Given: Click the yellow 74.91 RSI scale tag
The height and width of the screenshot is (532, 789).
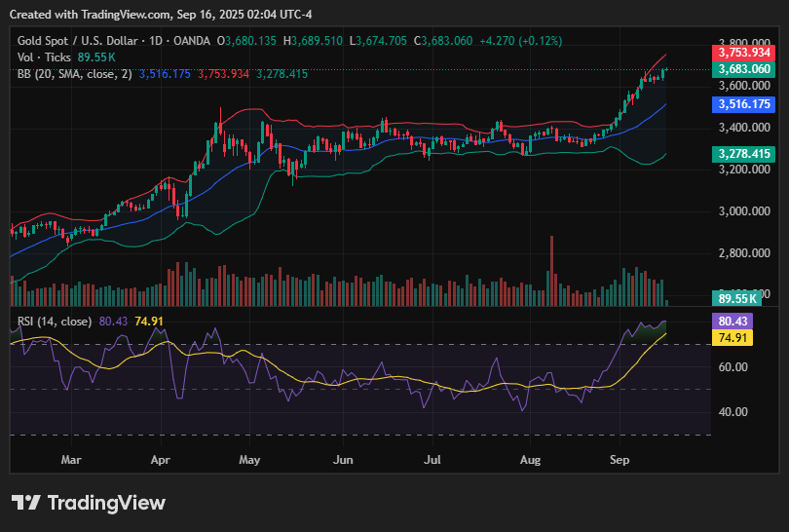Looking at the screenshot, I should click(x=733, y=338).
